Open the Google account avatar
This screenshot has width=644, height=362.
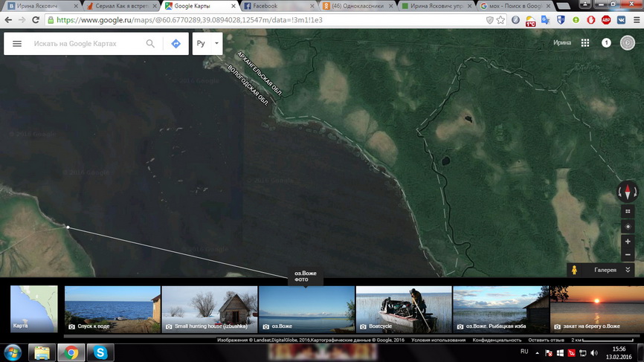[x=627, y=42]
